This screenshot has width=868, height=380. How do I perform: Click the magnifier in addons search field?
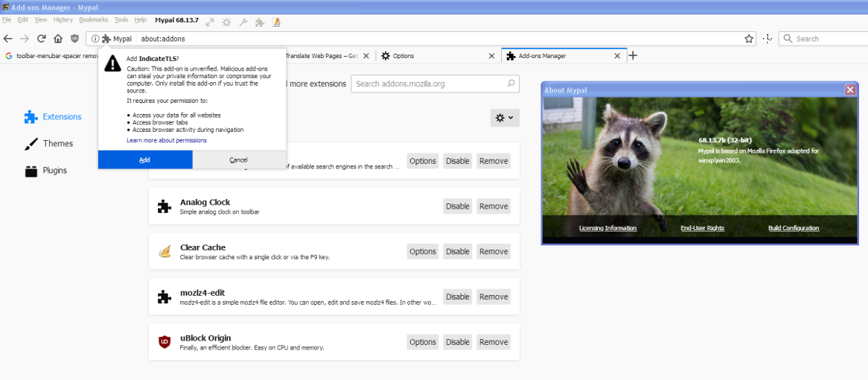coord(511,84)
